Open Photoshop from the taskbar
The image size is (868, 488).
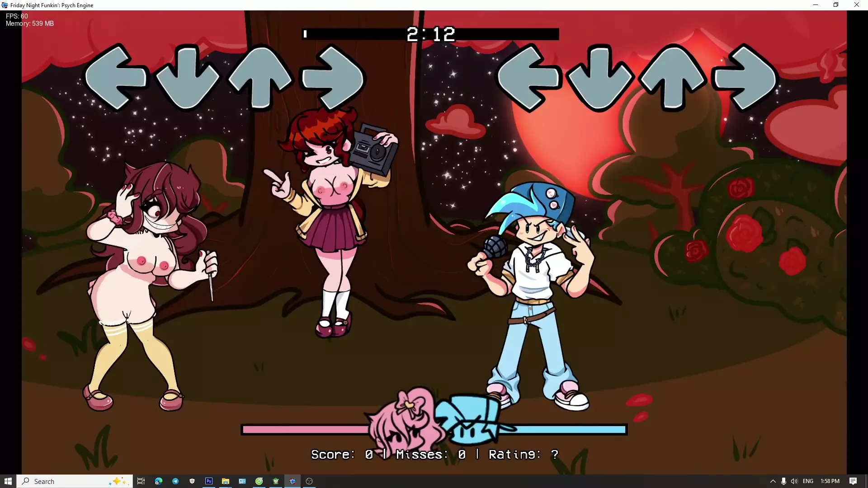click(208, 481)
